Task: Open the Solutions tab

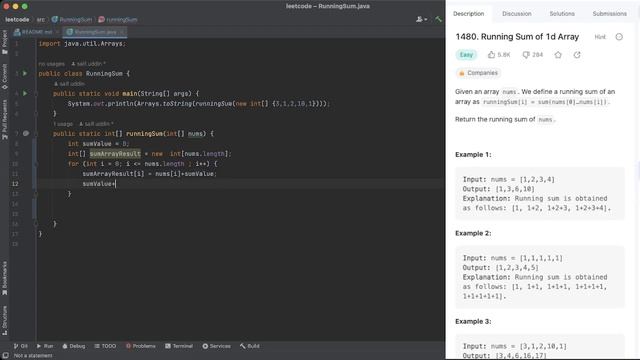Action: click(562, 13)
